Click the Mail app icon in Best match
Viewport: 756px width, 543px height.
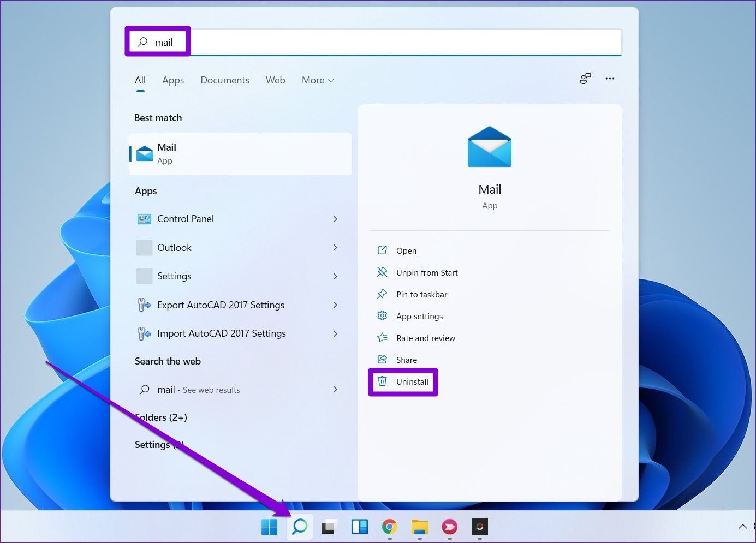[x=144, y=154]
